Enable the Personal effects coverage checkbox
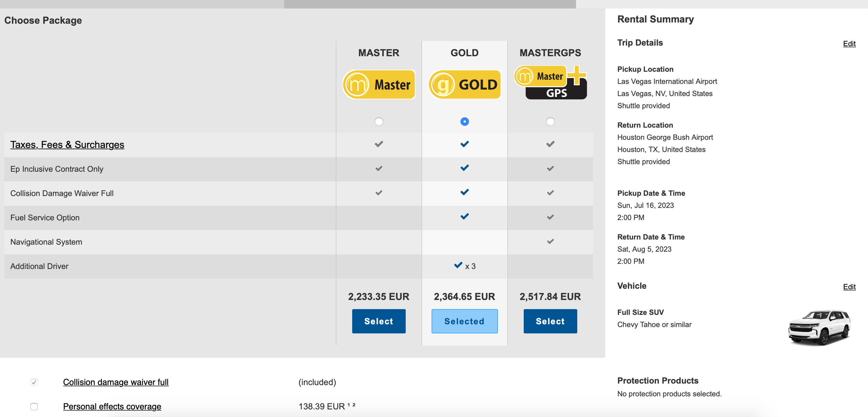Image resolution: width=868 pixels, height=417 pixels. (34, 406)
